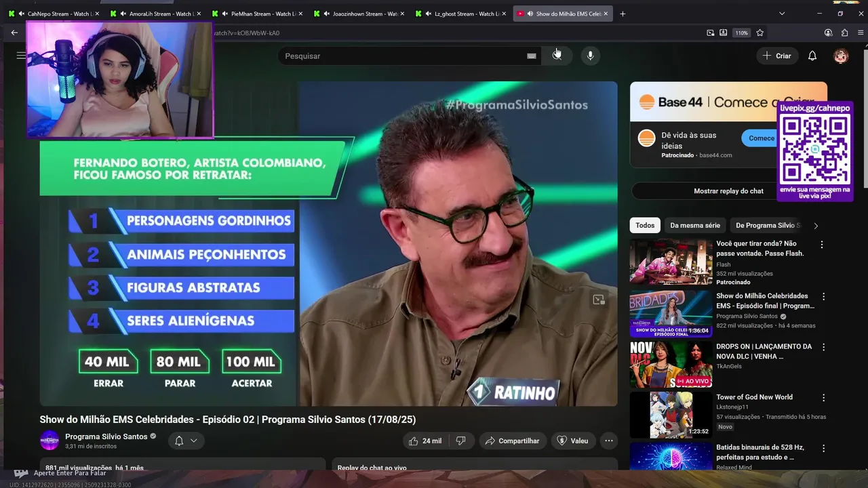
Task: Click the search magnifier button
Action: (557, 56)
